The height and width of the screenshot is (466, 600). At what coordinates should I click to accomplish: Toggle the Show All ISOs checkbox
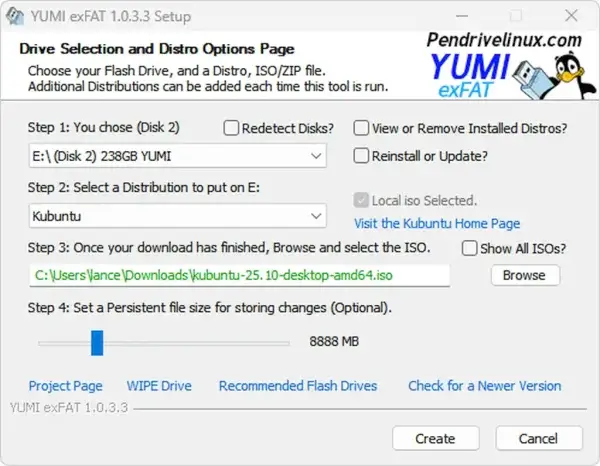469,248
